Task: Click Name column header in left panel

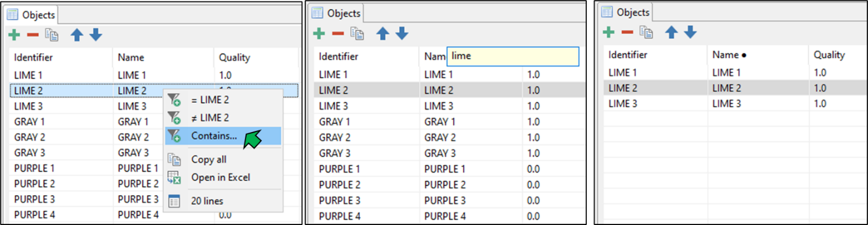Action: click(163, 57)
